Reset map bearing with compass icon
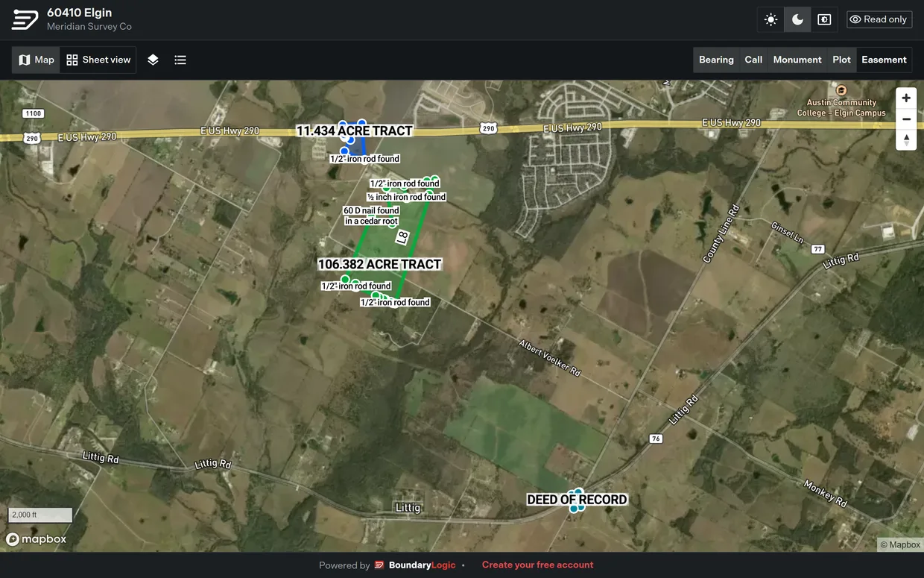 [906, 140]
